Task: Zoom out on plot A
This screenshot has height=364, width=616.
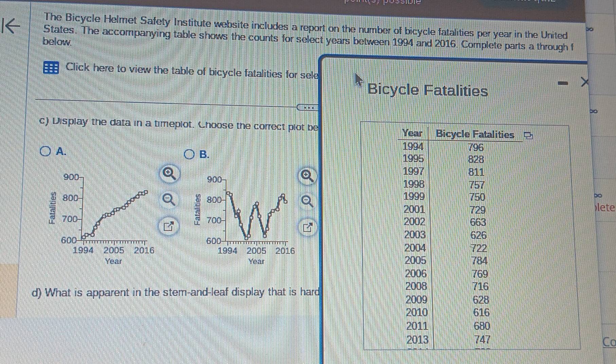Action: 168,199
